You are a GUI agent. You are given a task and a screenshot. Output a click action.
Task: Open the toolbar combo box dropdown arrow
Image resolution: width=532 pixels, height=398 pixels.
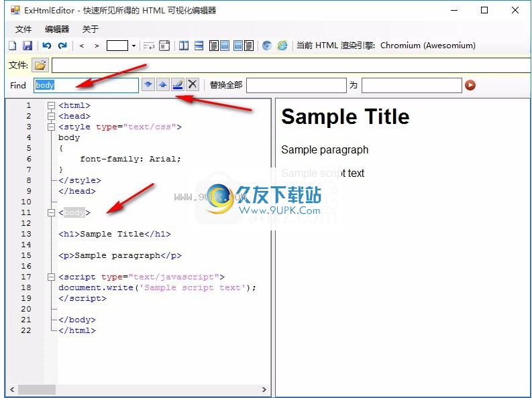pyautogui.click(x=134, y=46)
